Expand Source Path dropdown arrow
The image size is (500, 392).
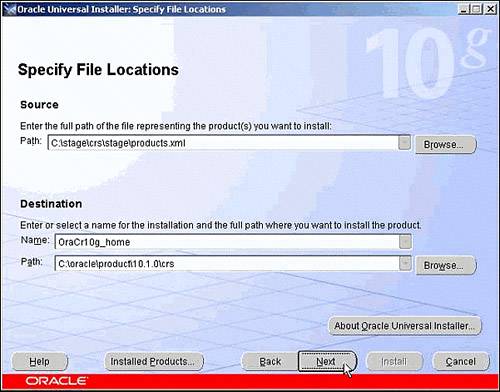pyautogui.click(x=404, y=143)
